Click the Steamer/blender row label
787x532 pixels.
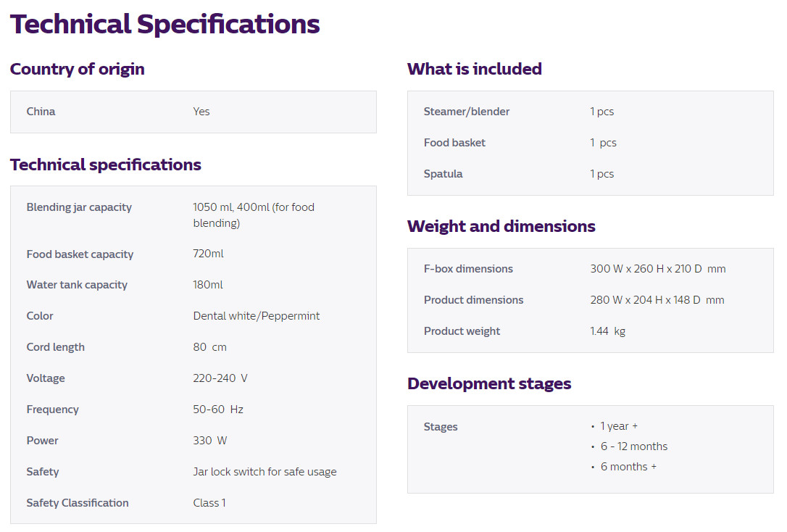tap(466, 112)
